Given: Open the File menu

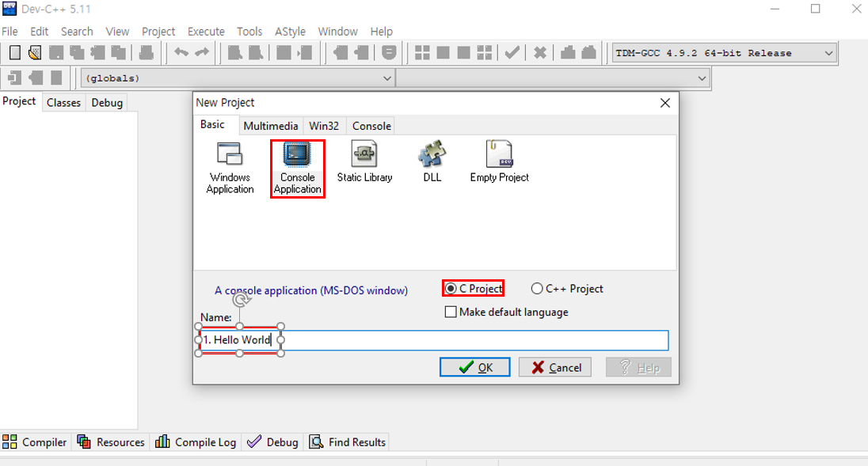Looking at the screenshot, I should point(10,32).
